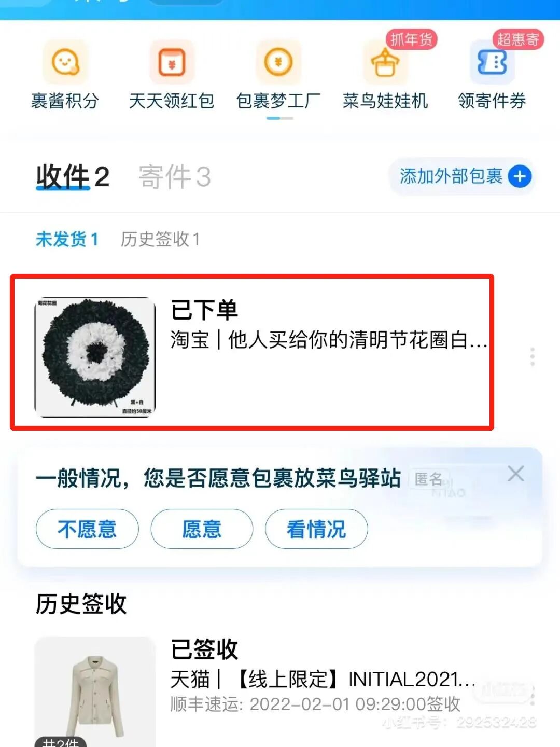Open the beige jacket product thumbnail

tap(95, 691)
